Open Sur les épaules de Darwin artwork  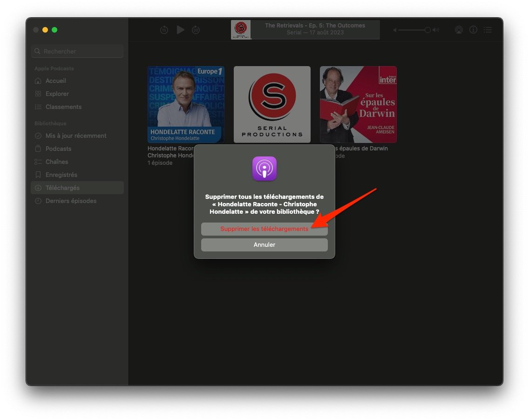click(358, 105)
